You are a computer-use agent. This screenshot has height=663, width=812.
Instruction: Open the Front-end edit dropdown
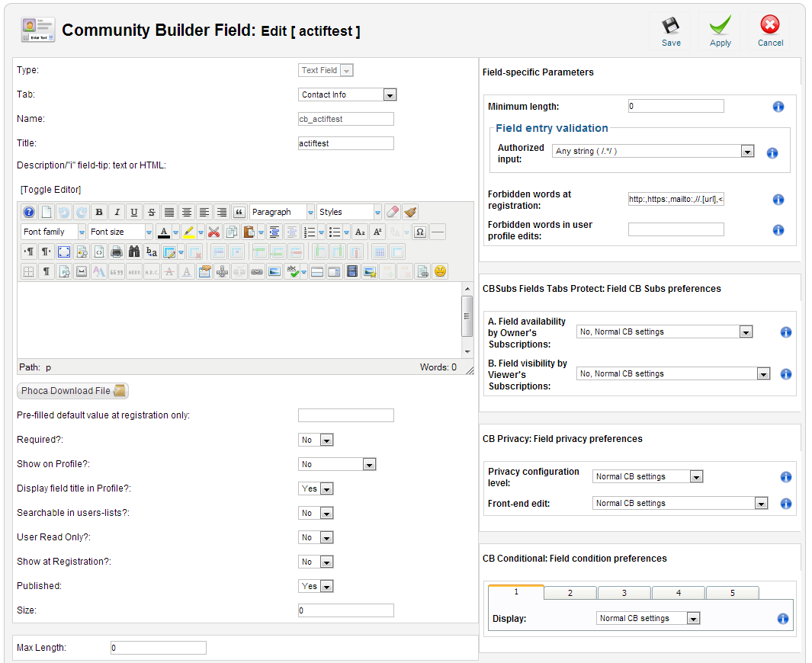(680, 503)
